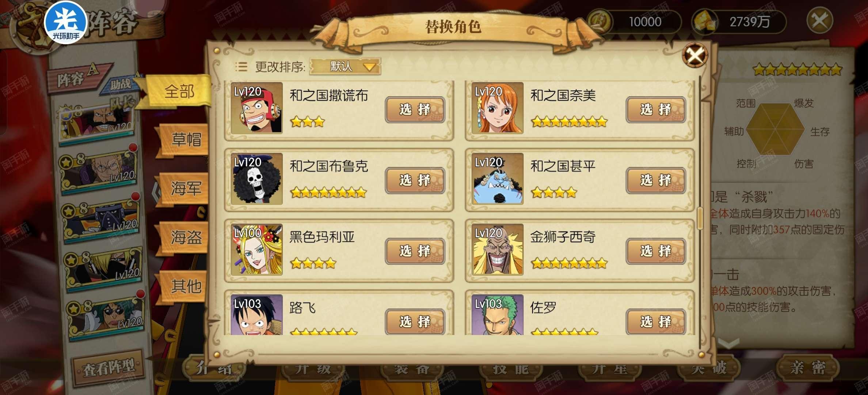Select the 全部 filter tab
868x395 pixels.
coord(179,91)
